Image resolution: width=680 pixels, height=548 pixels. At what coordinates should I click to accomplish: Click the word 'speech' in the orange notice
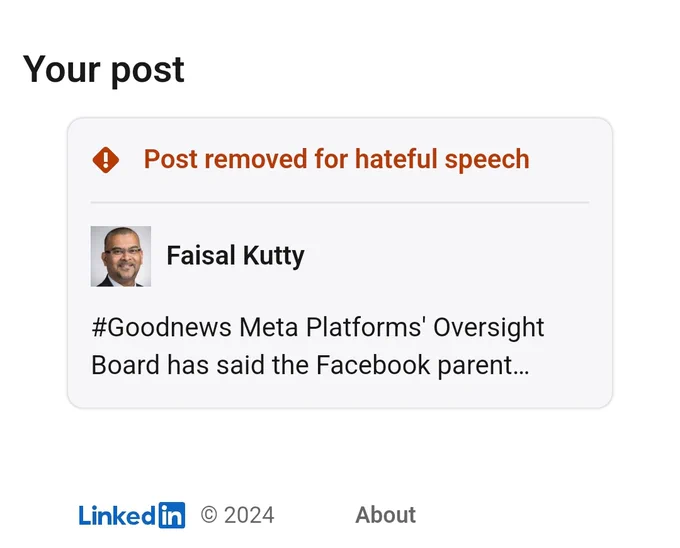click(487, 160)
